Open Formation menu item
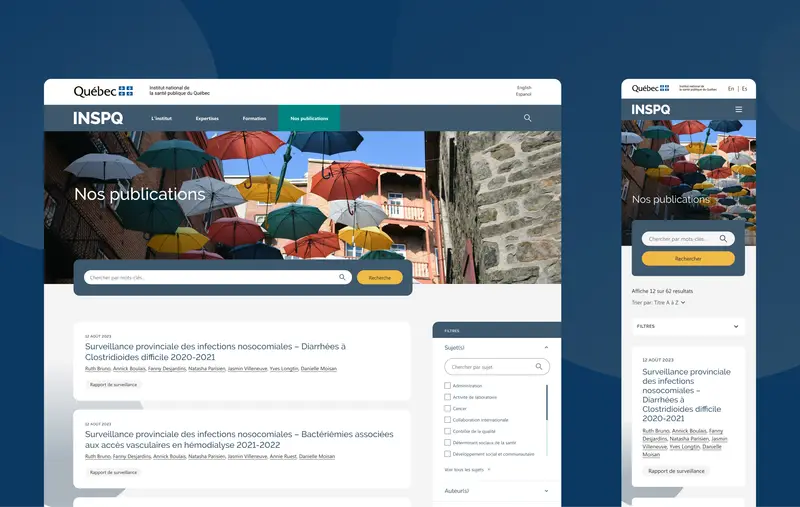This screenshot has width=800, height=507. click(254, 118)
